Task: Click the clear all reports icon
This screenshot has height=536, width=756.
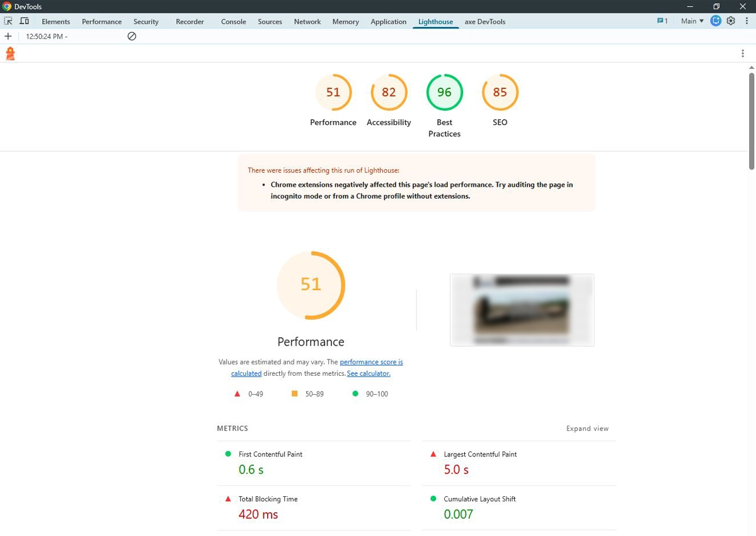Action: [x=132, y=36]
